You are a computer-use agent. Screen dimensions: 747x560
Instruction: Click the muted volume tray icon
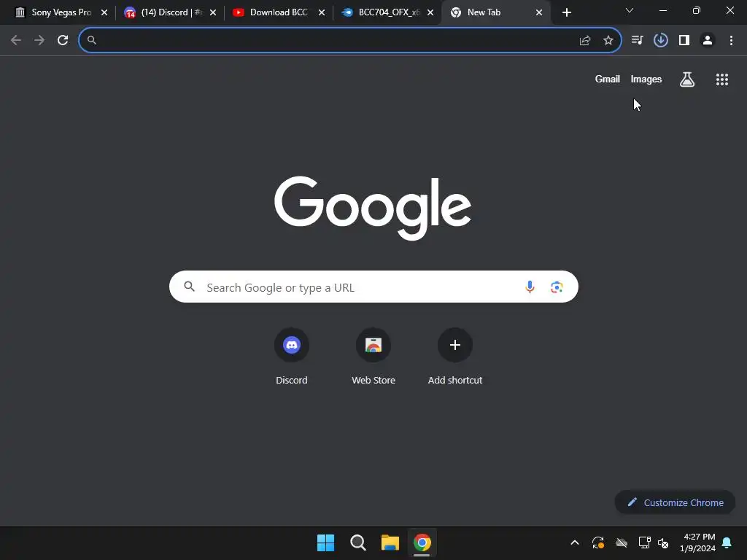[x=663, y=542]
